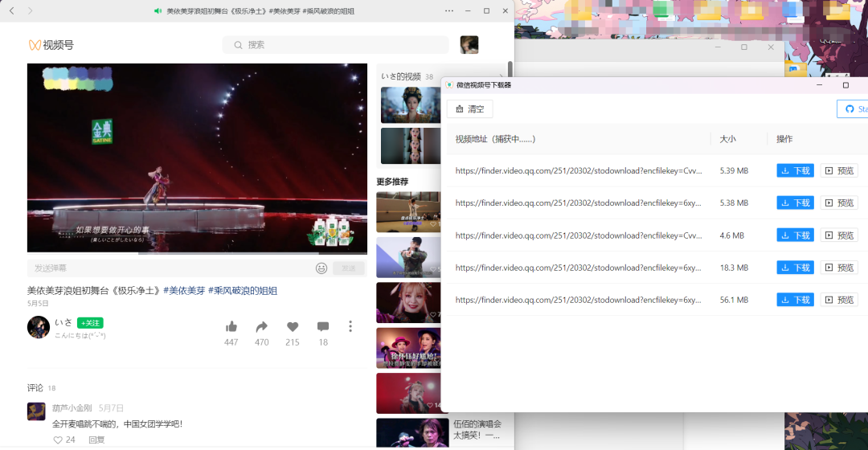Maximize the background window behind the downloader
This screenshot has height=450, width=868.
[x=744, y=47]
